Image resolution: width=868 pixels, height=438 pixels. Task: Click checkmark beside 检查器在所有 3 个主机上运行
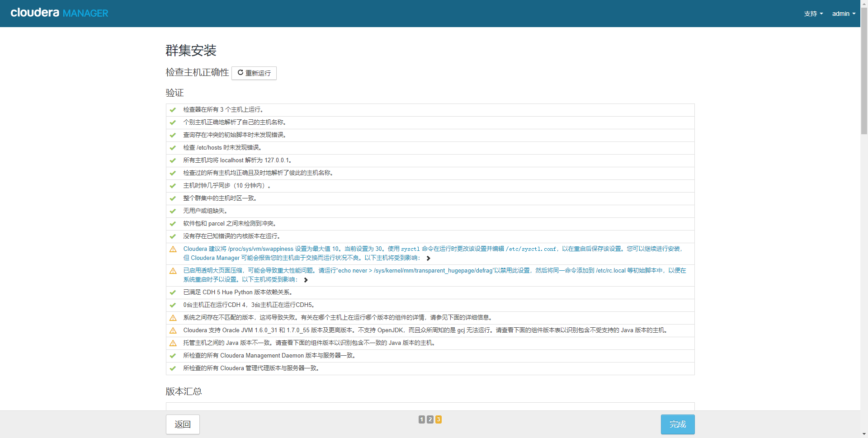(x=173, y=110)
